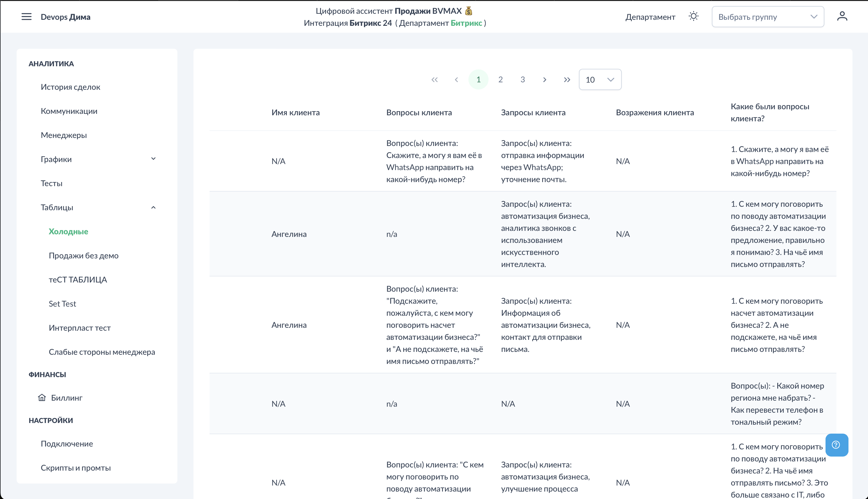Jump to the last page arrow
This screenshot has height=499, width=868.
(x=567, y=80)
